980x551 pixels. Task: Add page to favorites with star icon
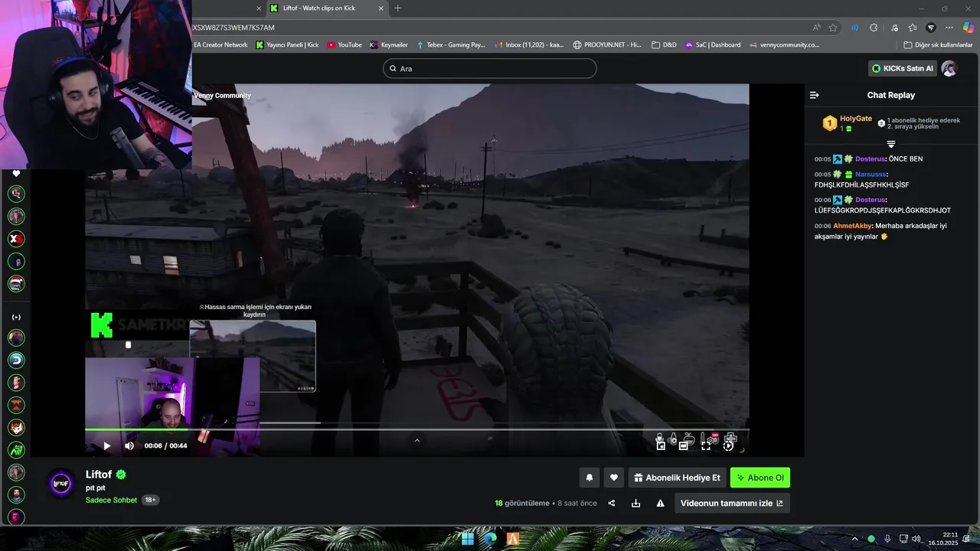pos(833,28)
